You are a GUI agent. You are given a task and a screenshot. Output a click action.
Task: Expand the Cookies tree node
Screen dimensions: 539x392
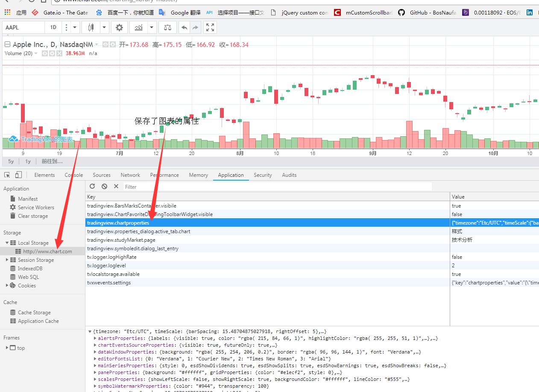[7, 286]
